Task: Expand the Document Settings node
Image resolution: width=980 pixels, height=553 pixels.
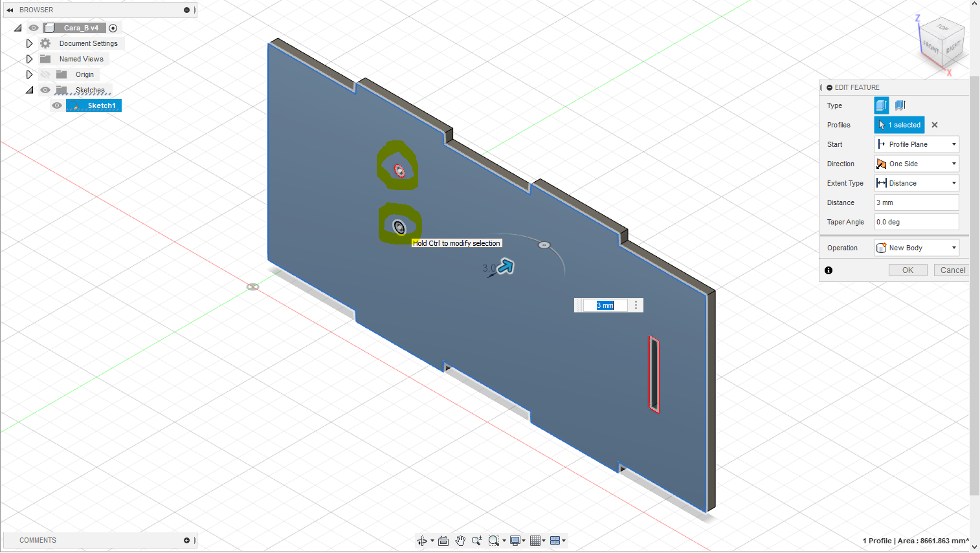Action: (x=29, y=43)
